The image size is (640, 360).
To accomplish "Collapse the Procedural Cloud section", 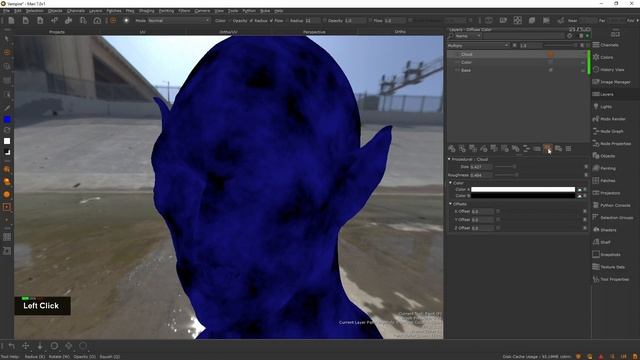I will [x=449, y=159].
